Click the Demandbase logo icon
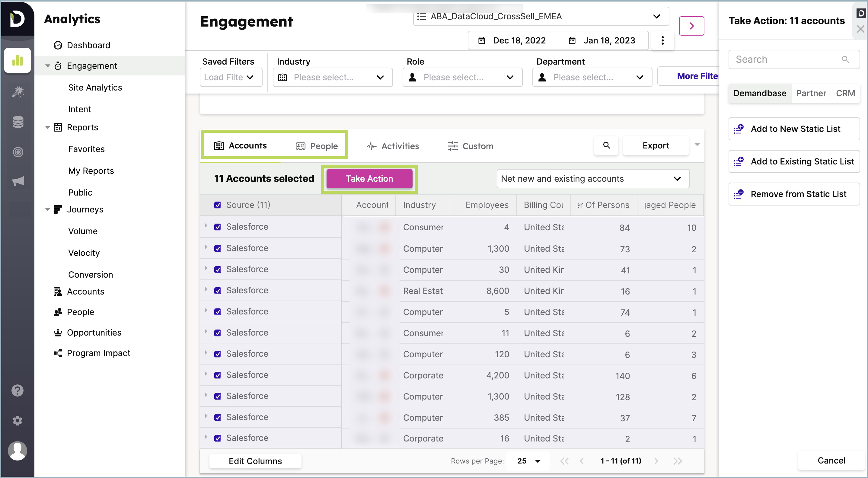Screen dimensions: 868x478 tap(17, 18)
